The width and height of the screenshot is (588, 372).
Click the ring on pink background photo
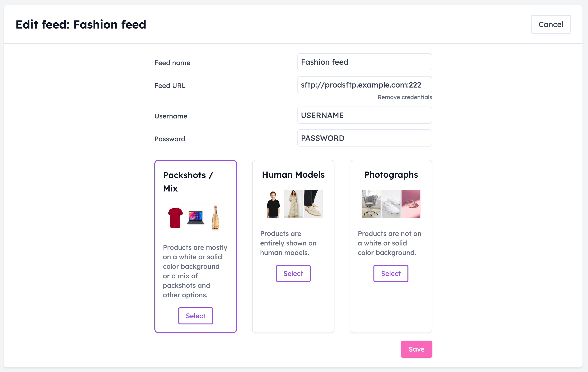click(411, 204)
